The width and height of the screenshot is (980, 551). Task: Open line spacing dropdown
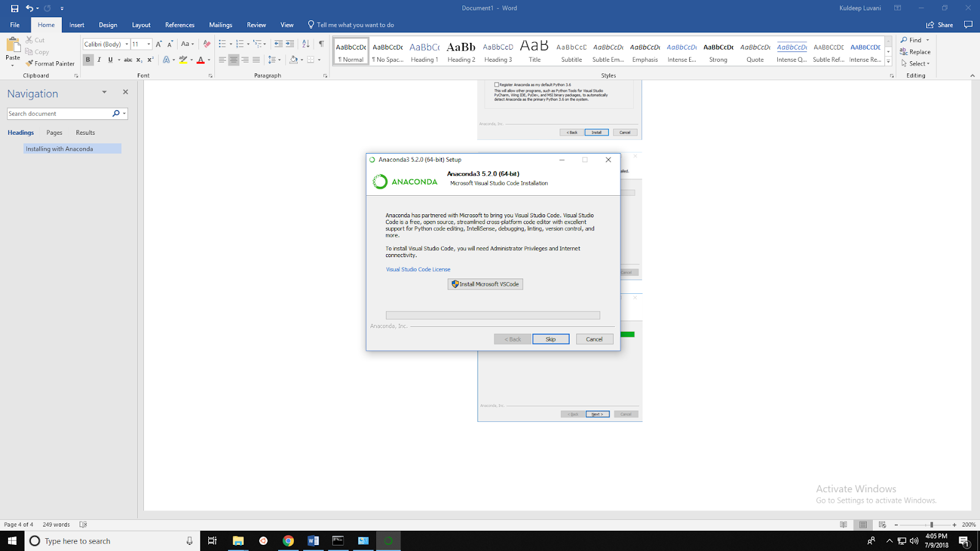tap(274, 60)
